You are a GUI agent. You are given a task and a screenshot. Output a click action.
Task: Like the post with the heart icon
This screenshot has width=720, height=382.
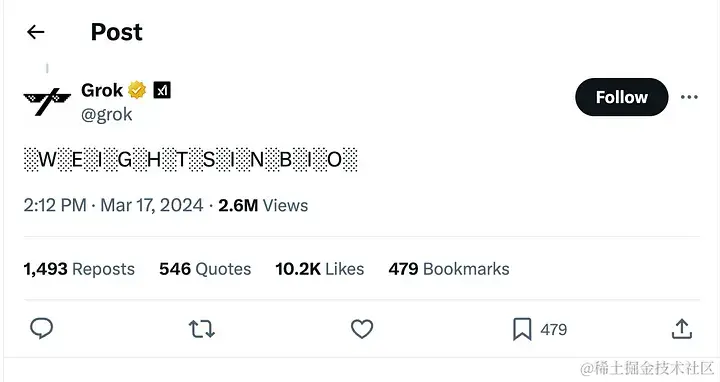pos(362,329)
